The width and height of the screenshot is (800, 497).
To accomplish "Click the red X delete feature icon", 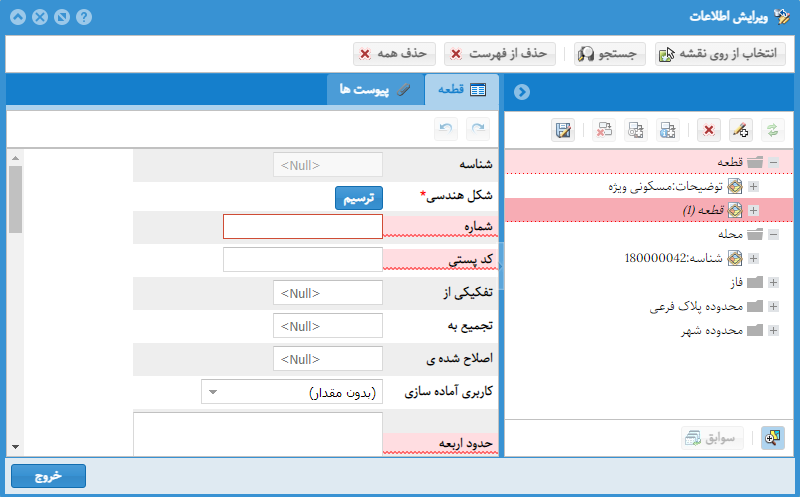I will (x=709, y=130).
